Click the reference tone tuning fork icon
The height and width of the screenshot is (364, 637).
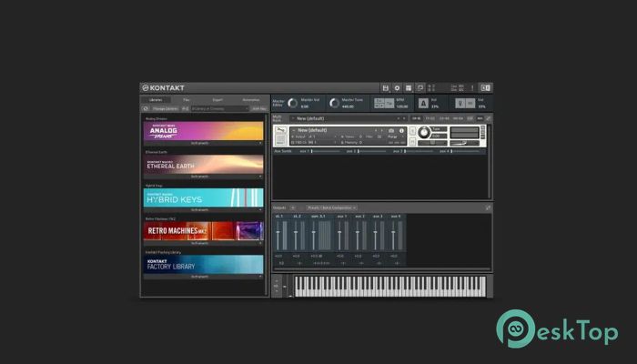click(460, 103)
